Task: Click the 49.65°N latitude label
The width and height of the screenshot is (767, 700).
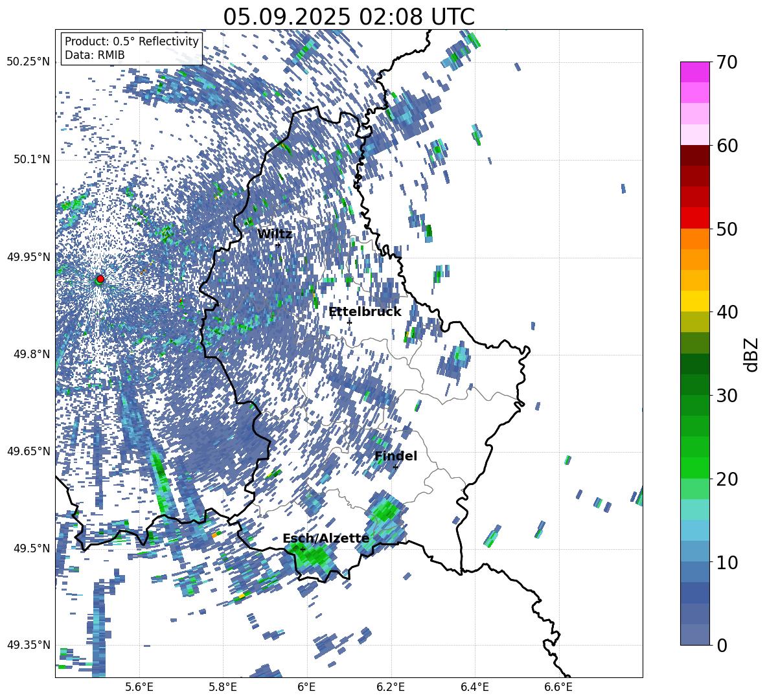Action: click(x=29, y=451)
